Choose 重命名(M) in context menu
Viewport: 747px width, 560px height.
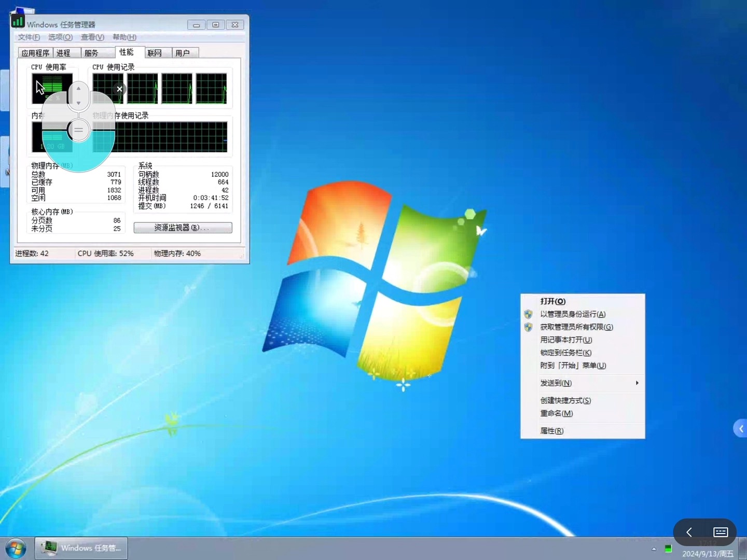(583, 413)
